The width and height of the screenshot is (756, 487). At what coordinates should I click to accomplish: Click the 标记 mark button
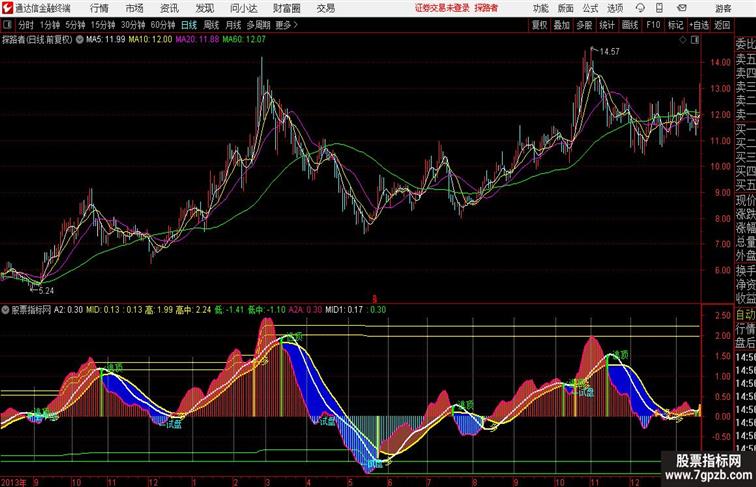pos(675,25)
